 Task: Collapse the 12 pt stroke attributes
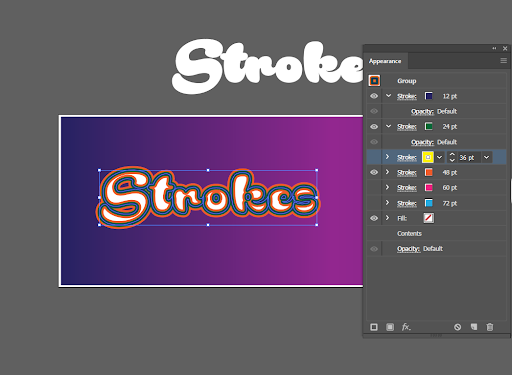coord(388,96)
